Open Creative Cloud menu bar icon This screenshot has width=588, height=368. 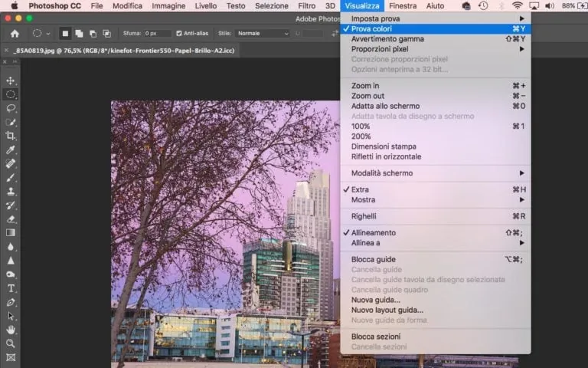466,5
